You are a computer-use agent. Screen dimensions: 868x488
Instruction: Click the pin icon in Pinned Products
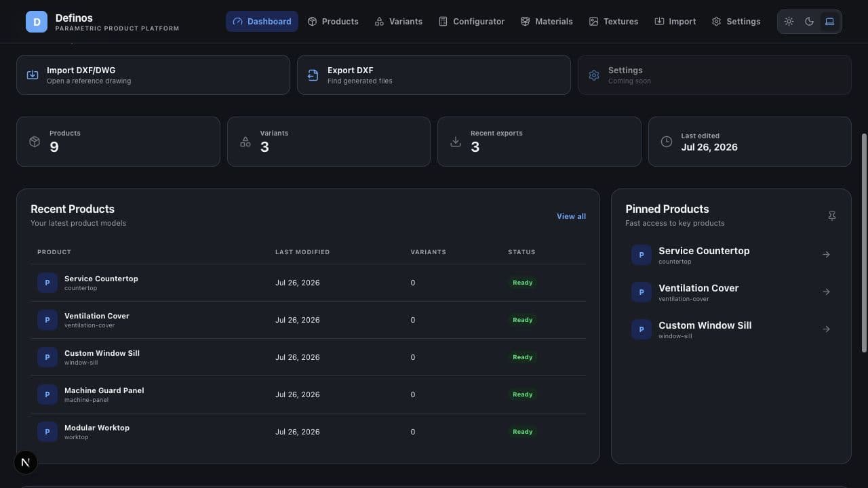[832, 216]
